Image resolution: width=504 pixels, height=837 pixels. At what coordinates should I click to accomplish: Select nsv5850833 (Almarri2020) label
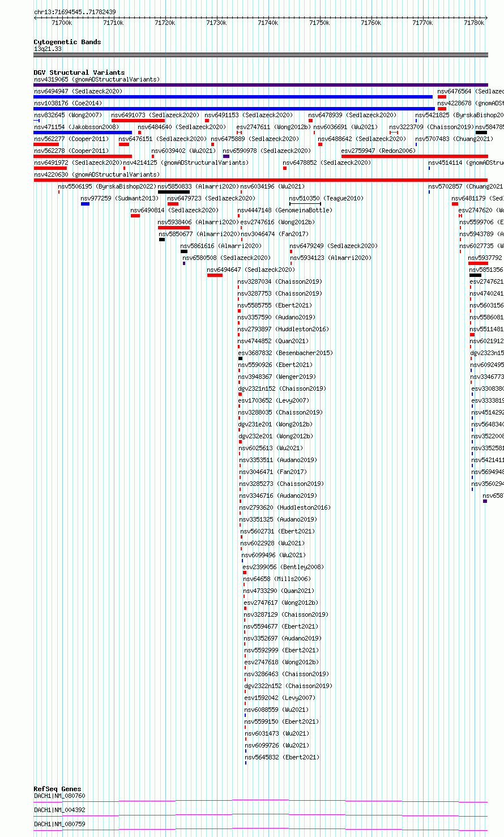[198, 186]
